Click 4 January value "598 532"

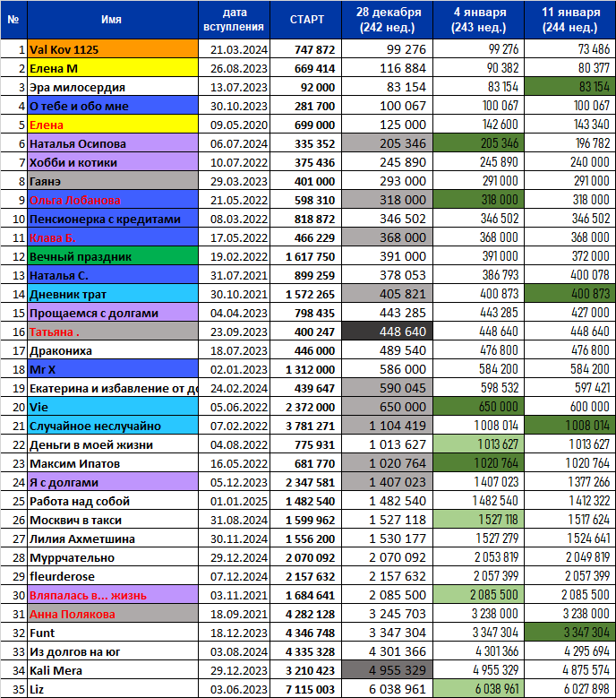tap(479, 388)
